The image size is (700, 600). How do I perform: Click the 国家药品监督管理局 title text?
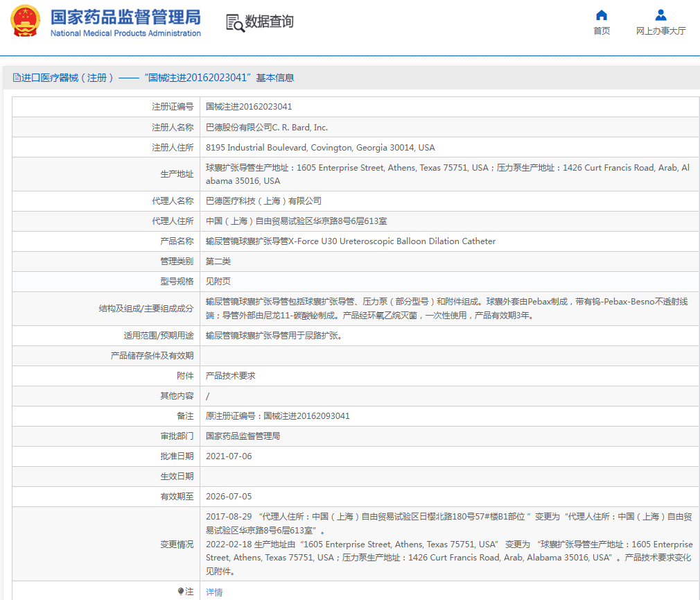coord(125,17)
